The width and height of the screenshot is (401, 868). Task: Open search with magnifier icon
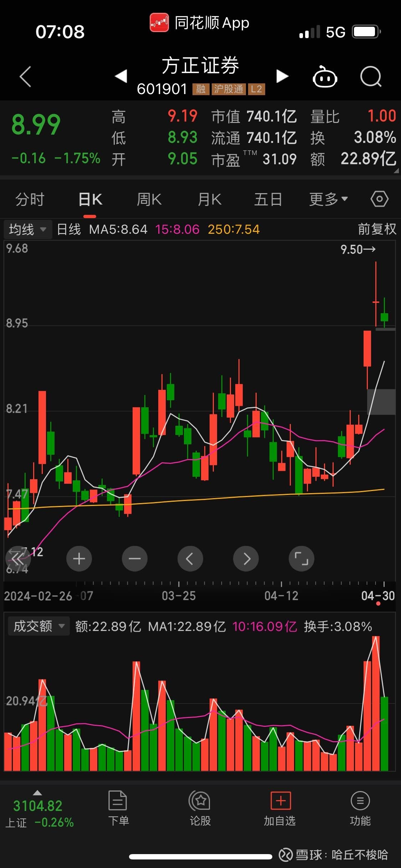point(371,76)
